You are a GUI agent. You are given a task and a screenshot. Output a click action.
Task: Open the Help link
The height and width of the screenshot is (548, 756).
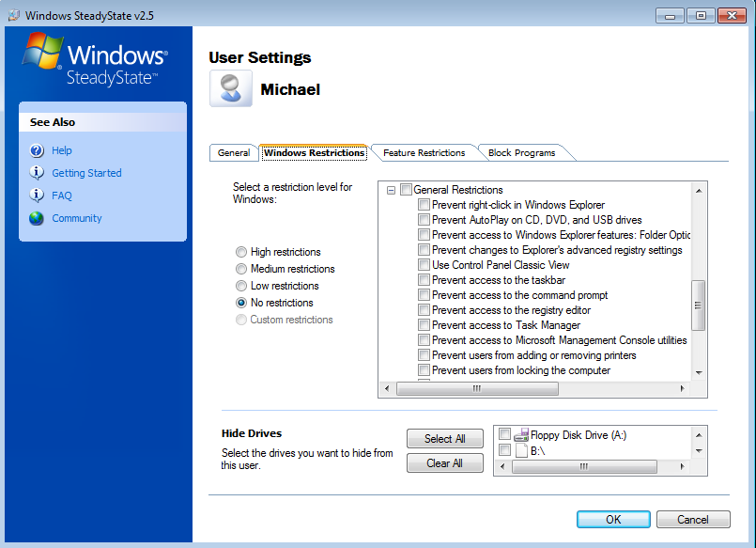point(62,150)
